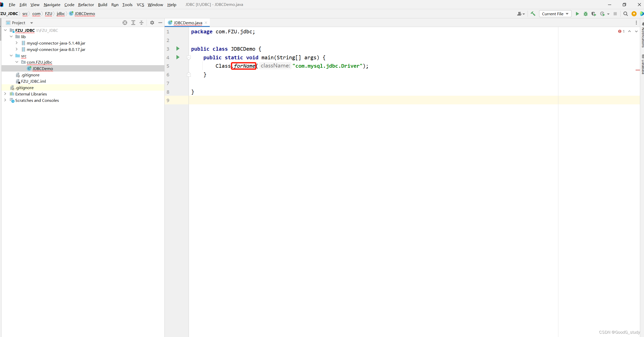Image resolution: width=644 pixels, height=337 pixels.
Task: Close the JDBCDemo.java editor tab
Action: click(x=206, y=23)
